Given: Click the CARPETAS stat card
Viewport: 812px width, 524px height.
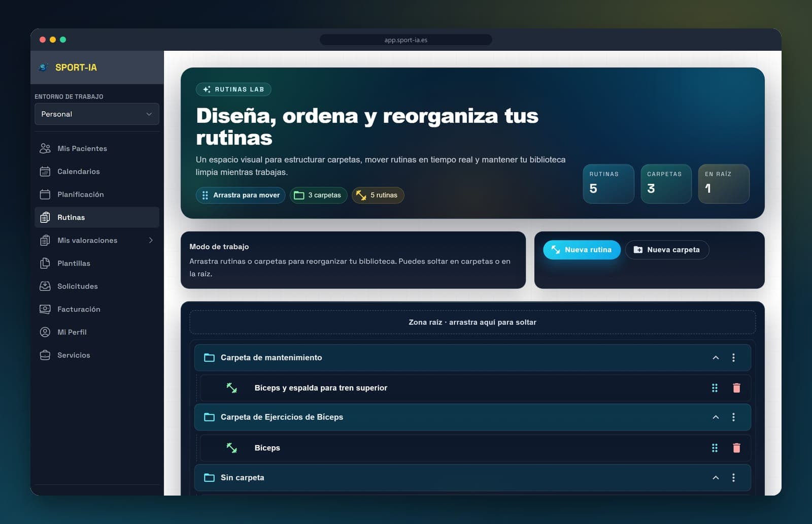Looking at the screenshot, I should [x=666, y=184].
